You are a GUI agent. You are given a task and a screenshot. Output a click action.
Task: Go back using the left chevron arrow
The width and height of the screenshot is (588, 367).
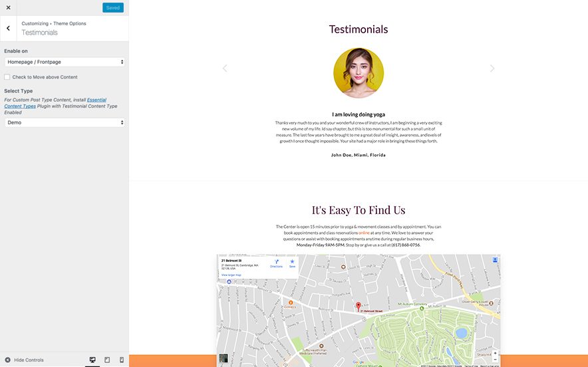tap(8, 28)
